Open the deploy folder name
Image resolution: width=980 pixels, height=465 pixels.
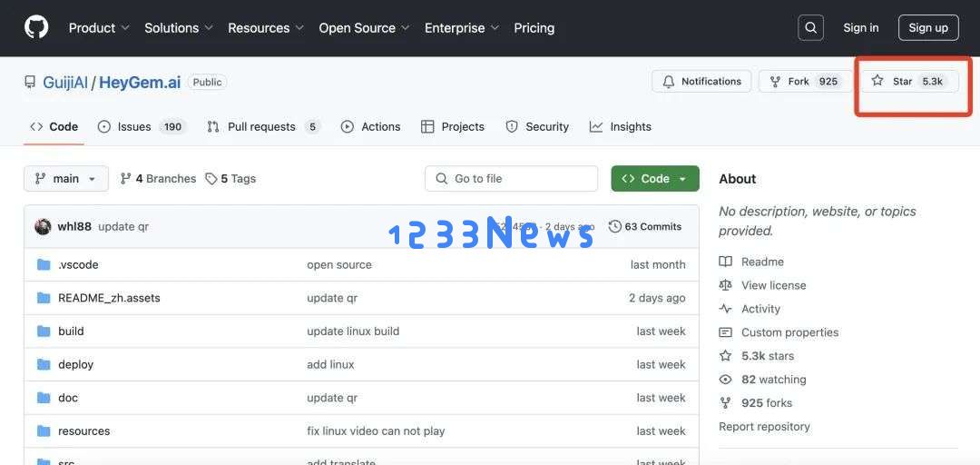click(75, 364)
